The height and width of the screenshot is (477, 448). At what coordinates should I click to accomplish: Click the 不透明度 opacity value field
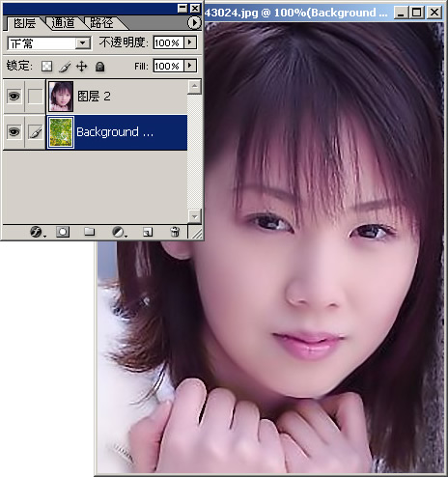[168, 42]
